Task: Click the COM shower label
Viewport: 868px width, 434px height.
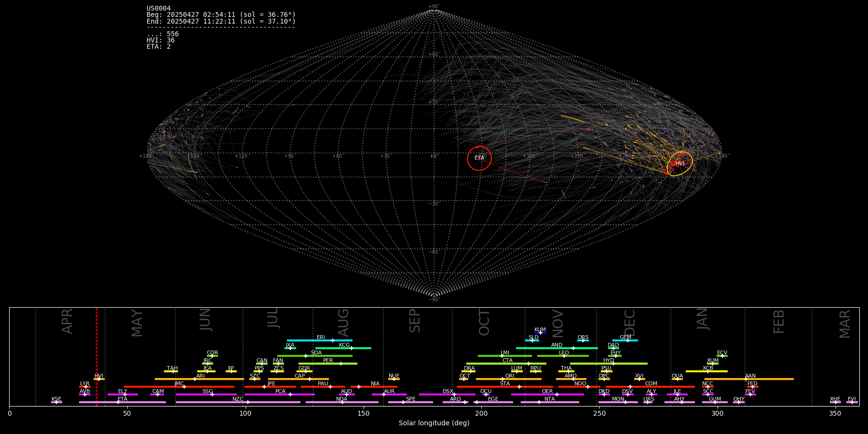Action: [x=651, y=384]
